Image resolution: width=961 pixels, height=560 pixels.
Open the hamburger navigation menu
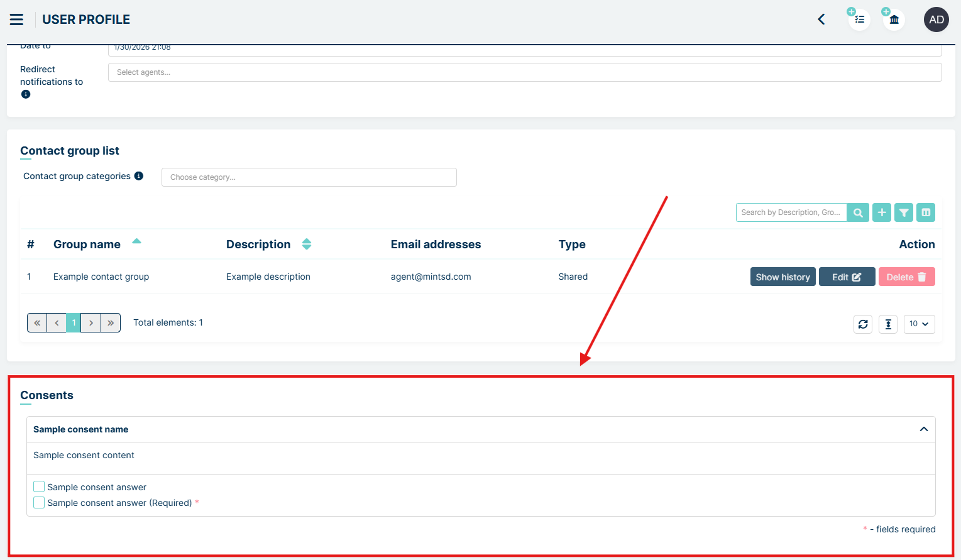pos(16,19)
